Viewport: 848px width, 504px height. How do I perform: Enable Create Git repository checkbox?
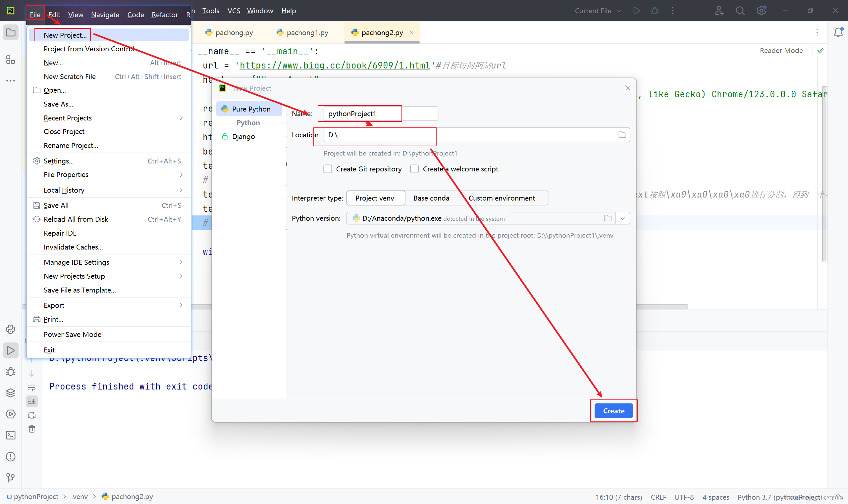[x=328, y=169]
